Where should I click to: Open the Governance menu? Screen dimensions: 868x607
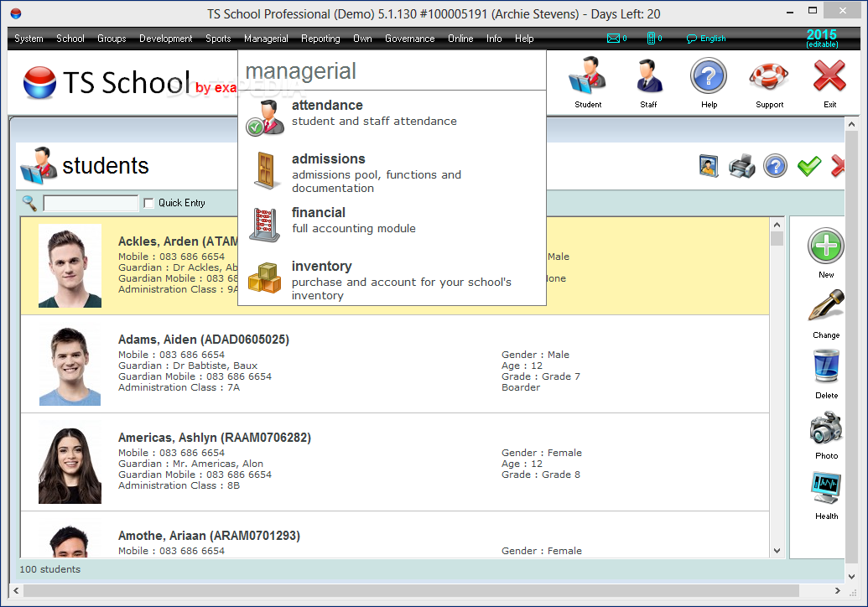pyautogui.click(x=409, y=39)
